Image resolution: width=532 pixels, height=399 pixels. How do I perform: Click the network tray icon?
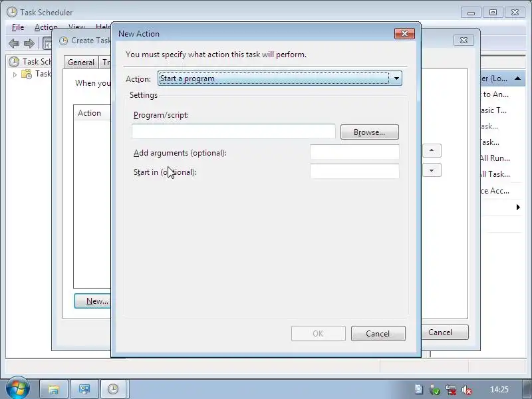pos(451,390)
